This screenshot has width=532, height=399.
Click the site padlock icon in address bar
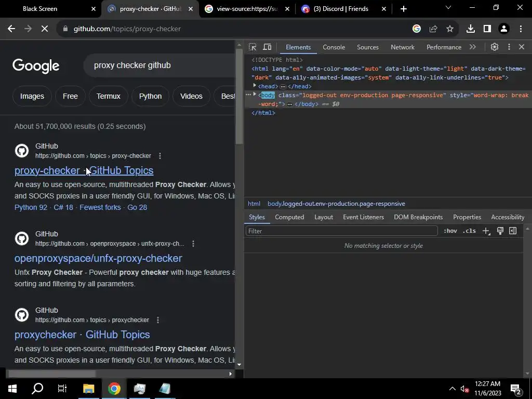coord(65,29)
